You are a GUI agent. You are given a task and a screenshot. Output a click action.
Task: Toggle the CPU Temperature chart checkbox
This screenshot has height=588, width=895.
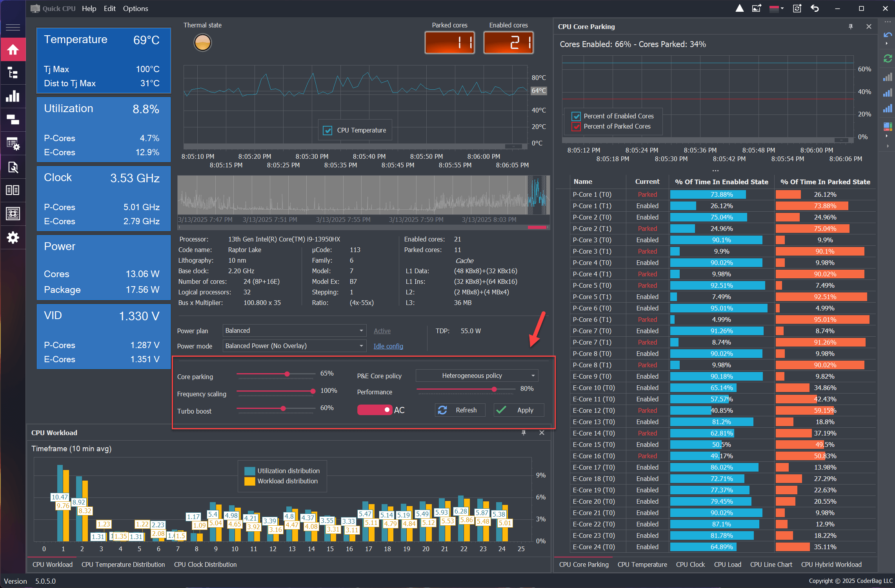pyautogui.click(x=327, y=131)
